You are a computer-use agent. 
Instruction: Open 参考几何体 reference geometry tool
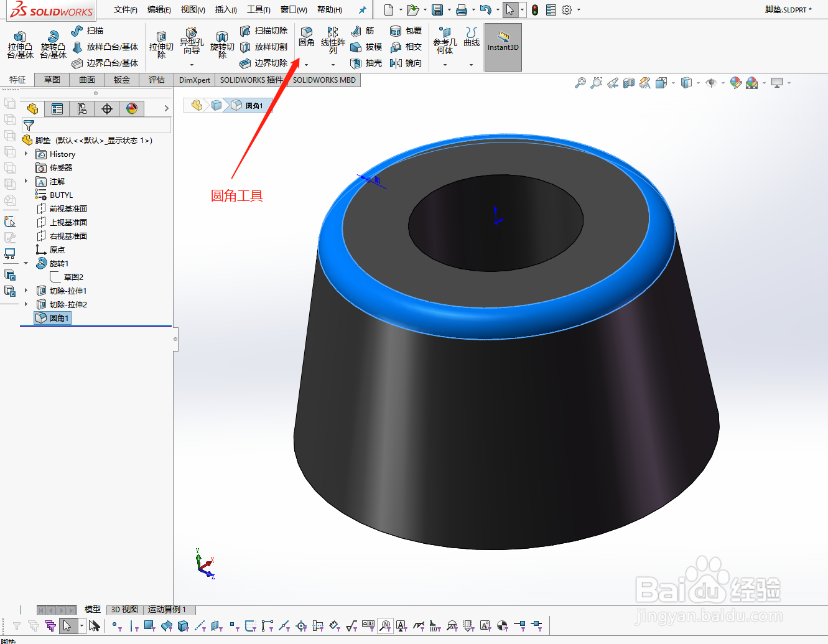445,40
